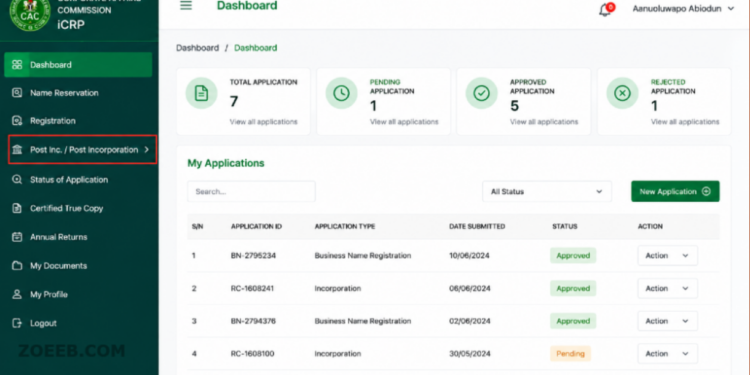Click Approved status badge for BN-2795234
This screenshot has height=375, width=750.
573,255
